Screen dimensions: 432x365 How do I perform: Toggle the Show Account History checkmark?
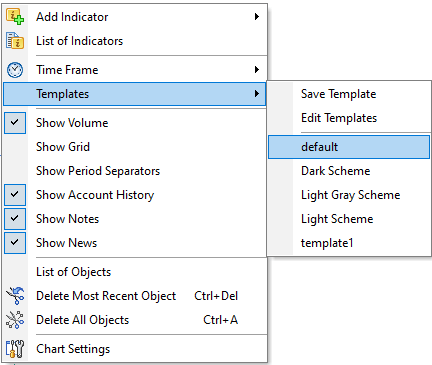tap(15, 195)
